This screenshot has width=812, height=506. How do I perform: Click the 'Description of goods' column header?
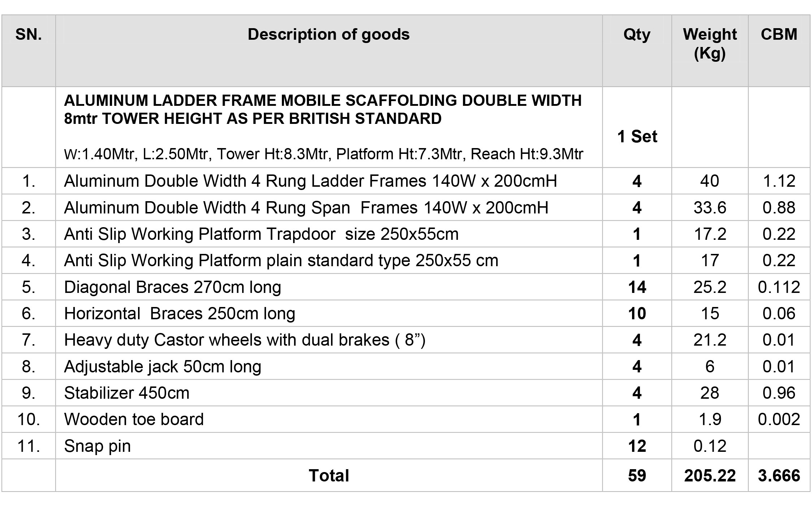coord(328,35)
